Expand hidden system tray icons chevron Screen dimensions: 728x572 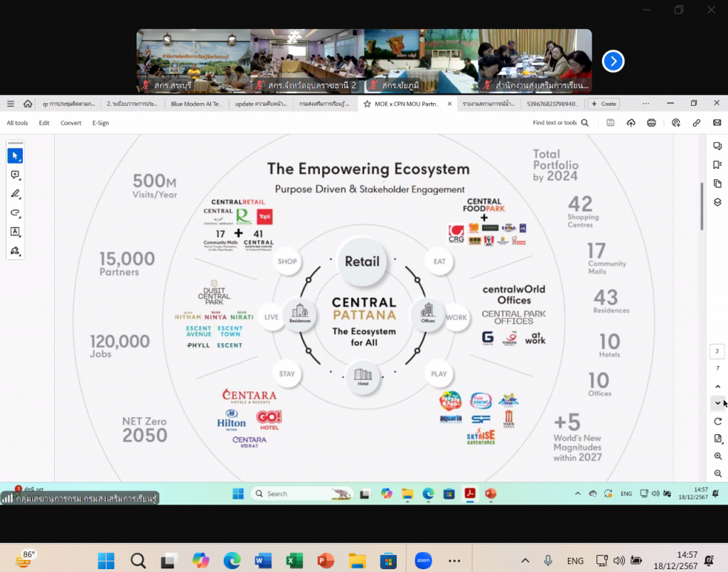[x=525, y=561]
